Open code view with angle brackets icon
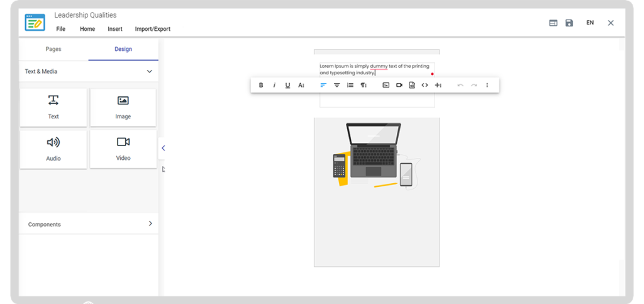This screenshot has height=304, width=644. [x=425, y=86]
